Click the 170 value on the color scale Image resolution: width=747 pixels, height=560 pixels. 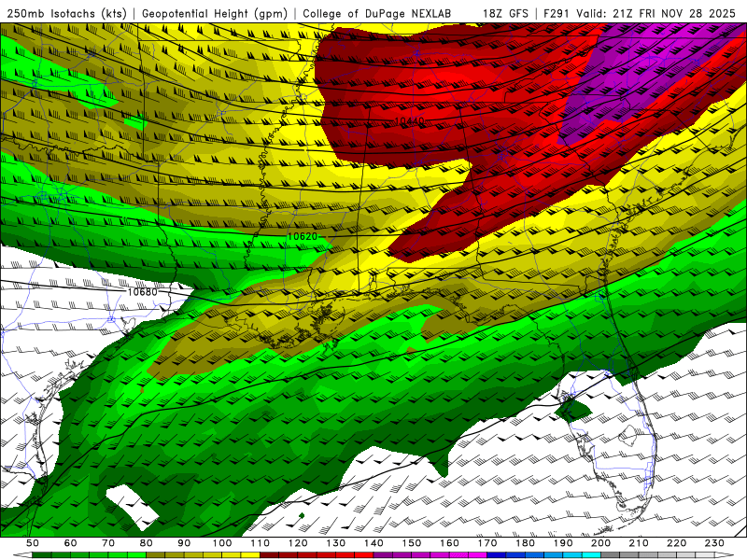(487, 543)
